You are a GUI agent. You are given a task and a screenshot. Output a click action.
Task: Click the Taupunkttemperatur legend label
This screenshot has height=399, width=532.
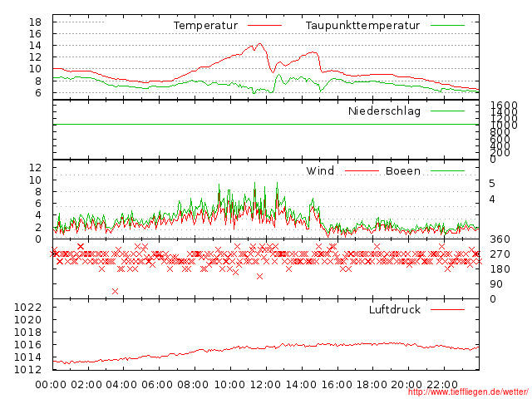click(362, 26)
